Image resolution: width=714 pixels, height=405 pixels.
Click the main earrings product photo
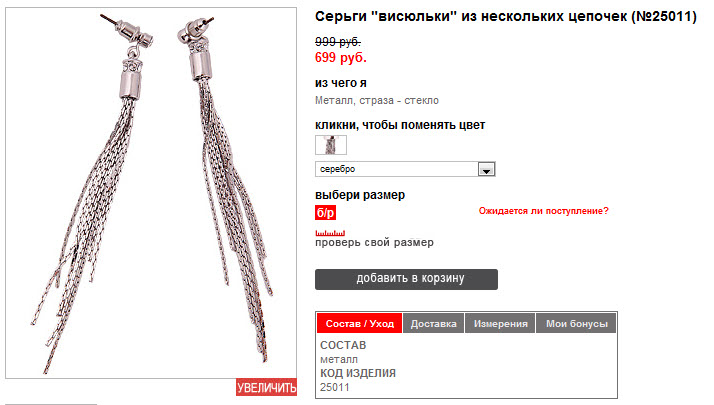(151, 193)
